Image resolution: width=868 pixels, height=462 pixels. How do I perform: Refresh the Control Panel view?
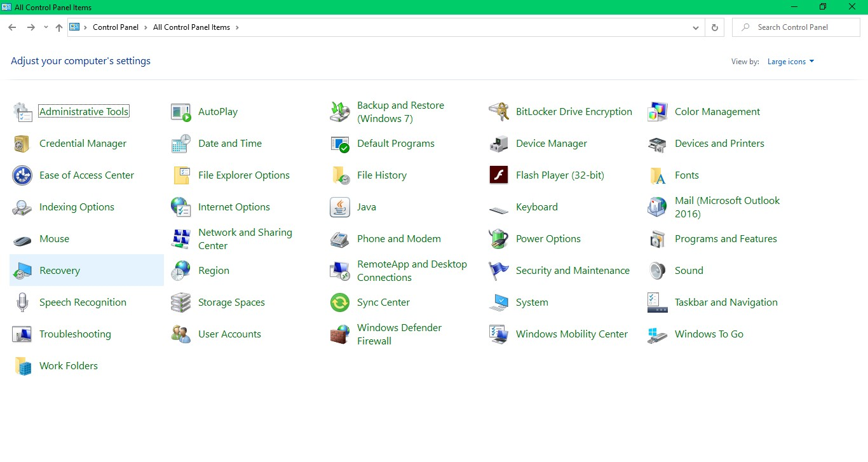(x=715, y=27)
